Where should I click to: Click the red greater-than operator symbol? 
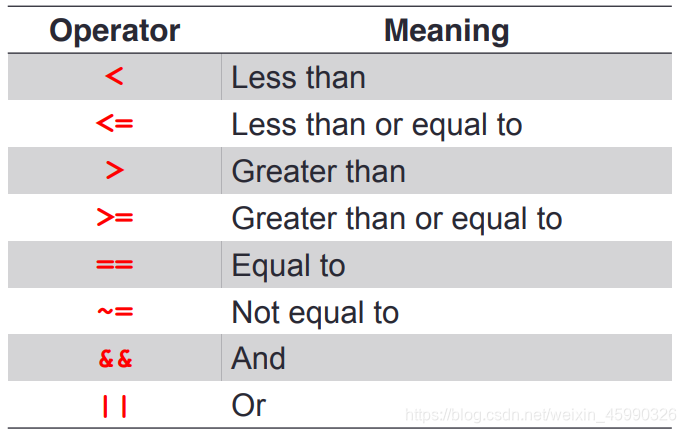click(x=115, y=170)
